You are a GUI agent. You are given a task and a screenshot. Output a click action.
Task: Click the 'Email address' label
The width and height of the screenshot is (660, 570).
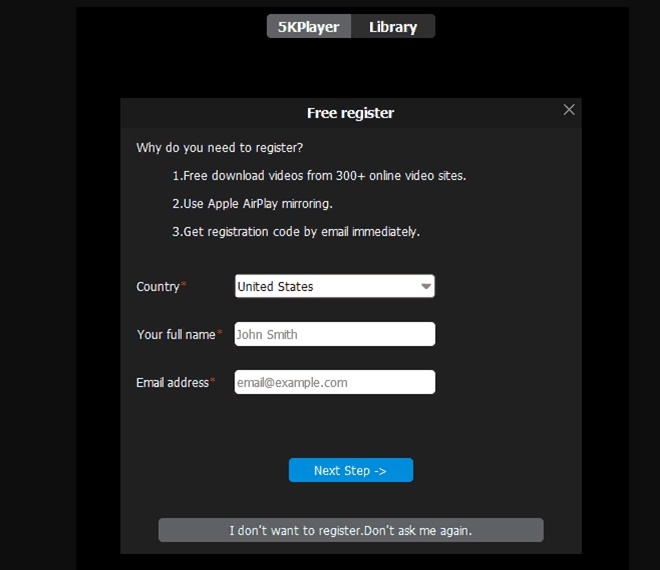click(x=172, y=383)
